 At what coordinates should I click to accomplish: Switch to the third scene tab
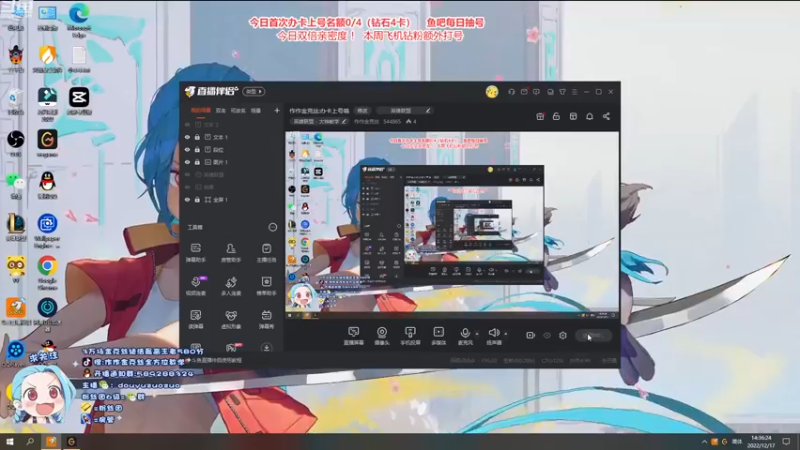tap(238, 110)
